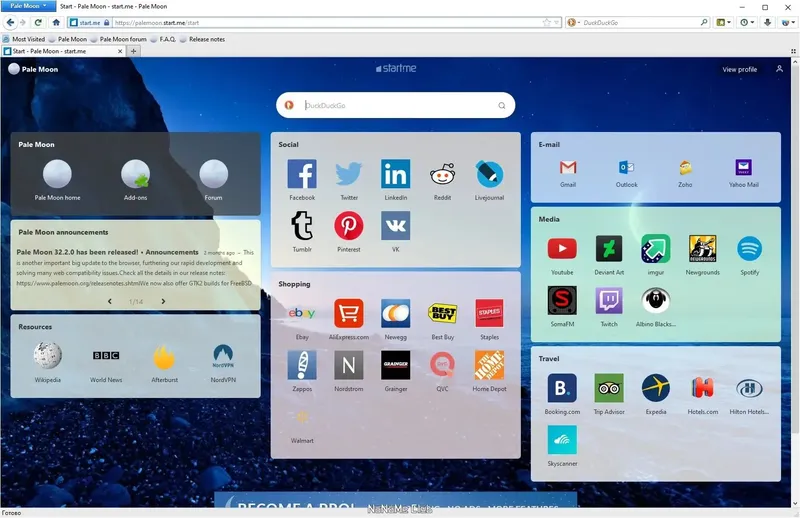Launch the LinkedIn shortcut
Image resolution: width=800 pixels, height=518 pixels.
tap(395, 174)
